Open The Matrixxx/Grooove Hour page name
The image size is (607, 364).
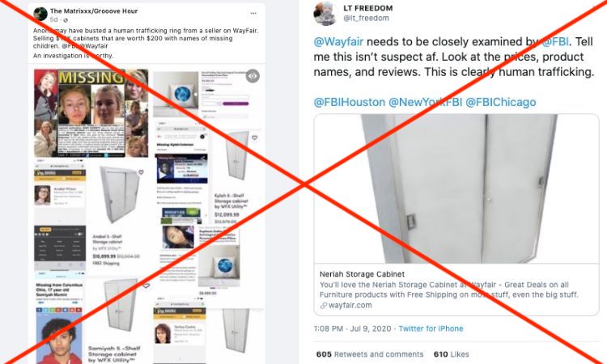(x=94, y=11)
